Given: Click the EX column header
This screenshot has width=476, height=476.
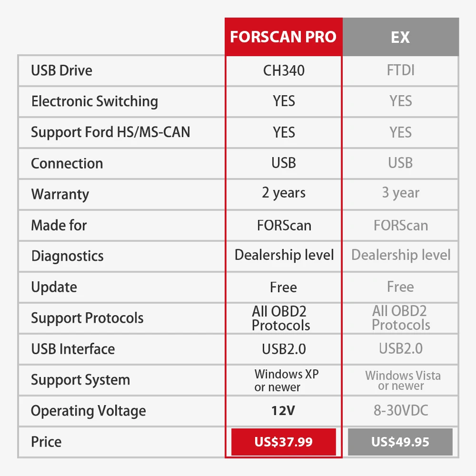Looking at the screenshot, I should 400,37.
